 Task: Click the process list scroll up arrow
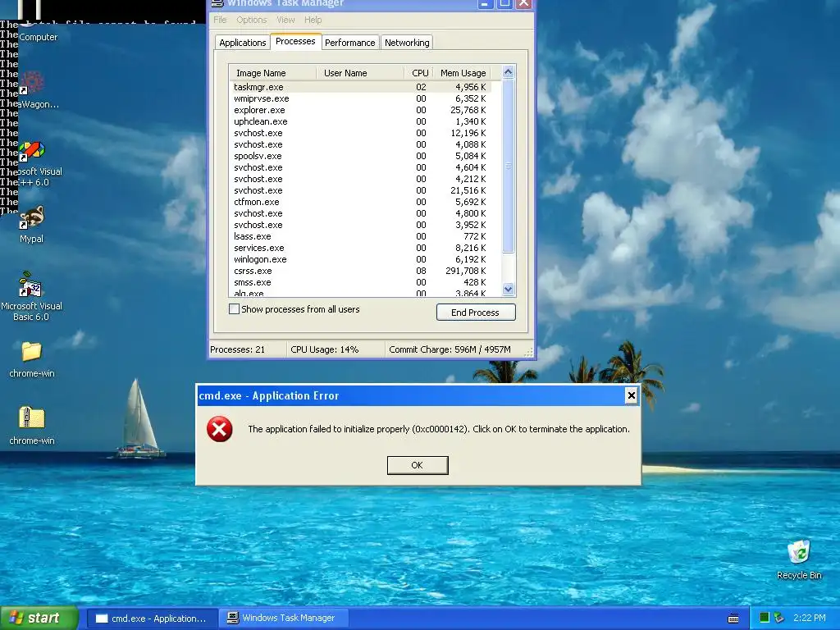click(508, 72)
